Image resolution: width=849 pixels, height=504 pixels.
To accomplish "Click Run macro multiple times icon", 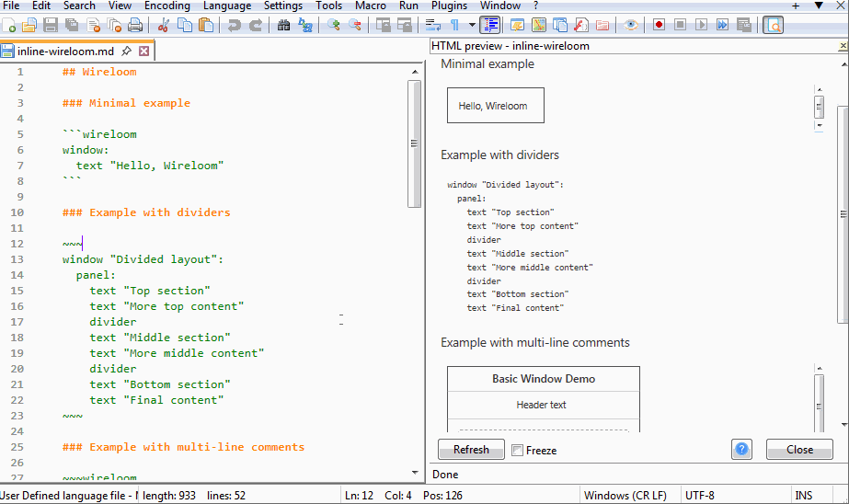I will click(722, 25).
